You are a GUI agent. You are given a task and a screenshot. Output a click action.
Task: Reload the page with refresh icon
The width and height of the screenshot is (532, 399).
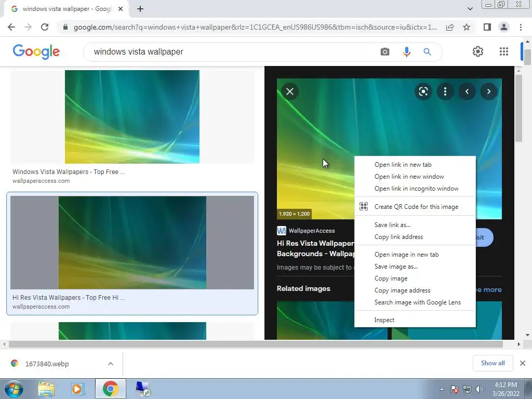[45, 27]
